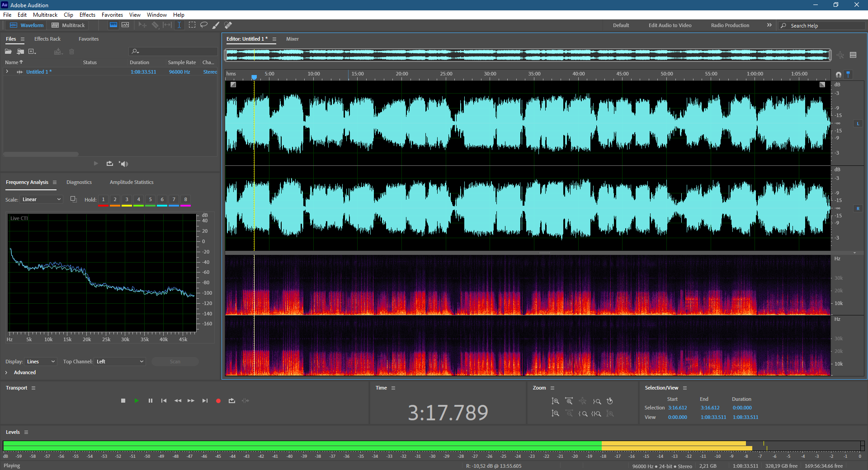Viewport: 868px width, 470px height.
Task: Toggle the Left channel enable button
Action: (858, 123)
